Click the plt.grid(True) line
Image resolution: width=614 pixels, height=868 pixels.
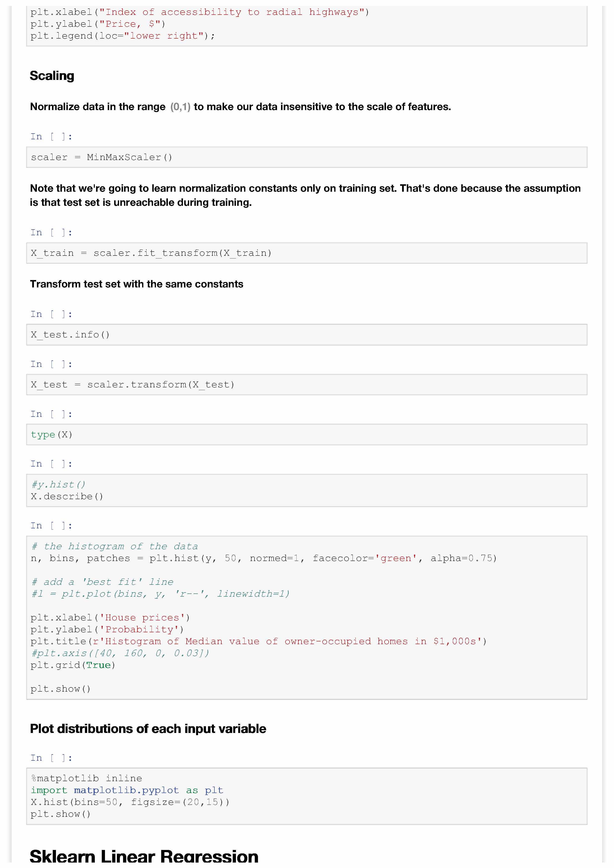click(x=73, y=665)
